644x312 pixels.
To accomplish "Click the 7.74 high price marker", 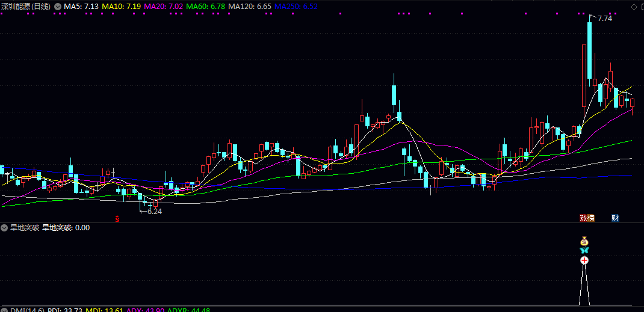I will 604,19.
